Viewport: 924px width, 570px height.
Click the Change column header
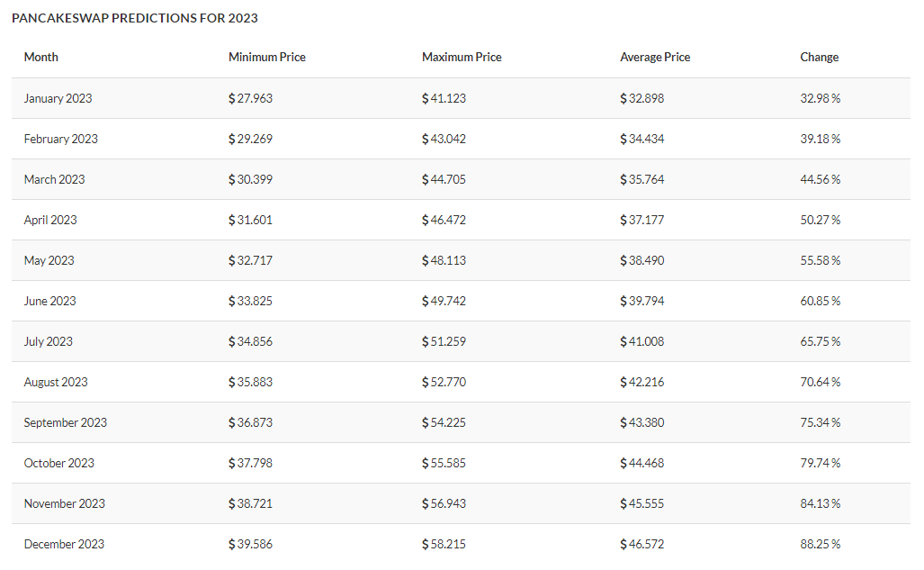(819, 57)
